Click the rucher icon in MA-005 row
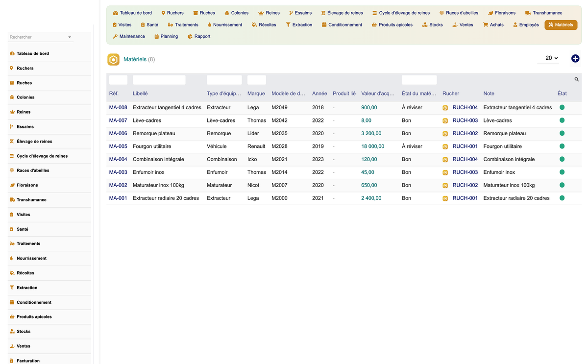Screen dimensions: 588x364 (445, 146)
